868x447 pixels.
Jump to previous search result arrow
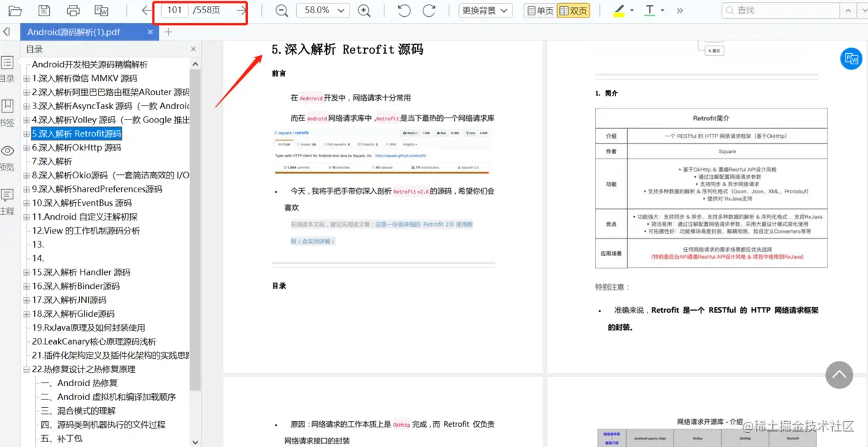(x=849, y=10)
